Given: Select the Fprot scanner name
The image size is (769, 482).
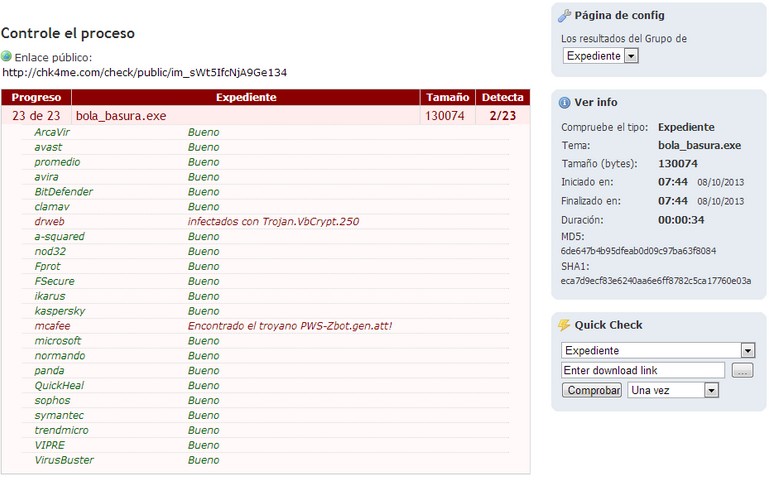Looking at the screenshot, I should tap(47, 266).
